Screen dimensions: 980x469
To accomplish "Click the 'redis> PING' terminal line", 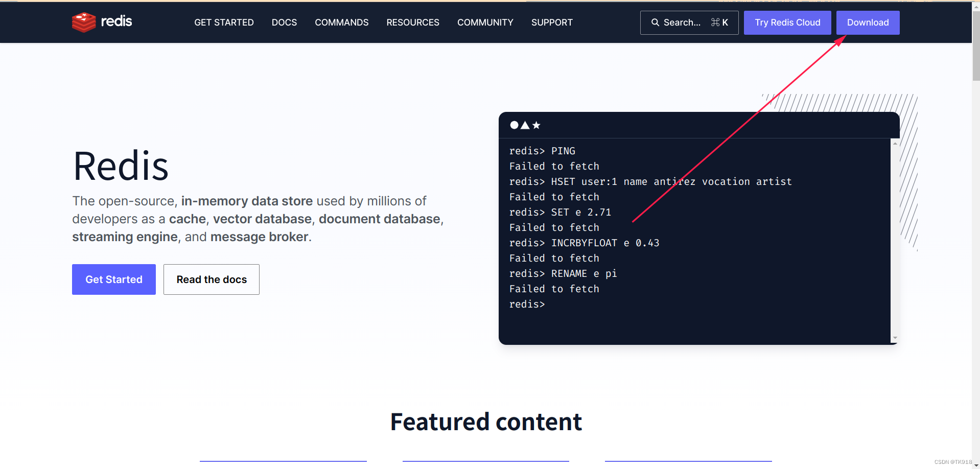I will point(542,151).
